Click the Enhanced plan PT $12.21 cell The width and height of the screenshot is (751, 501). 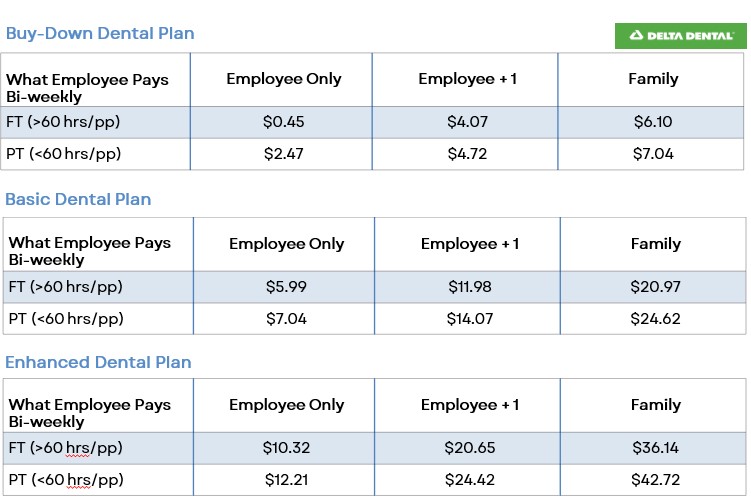click(x=286, y=480)
